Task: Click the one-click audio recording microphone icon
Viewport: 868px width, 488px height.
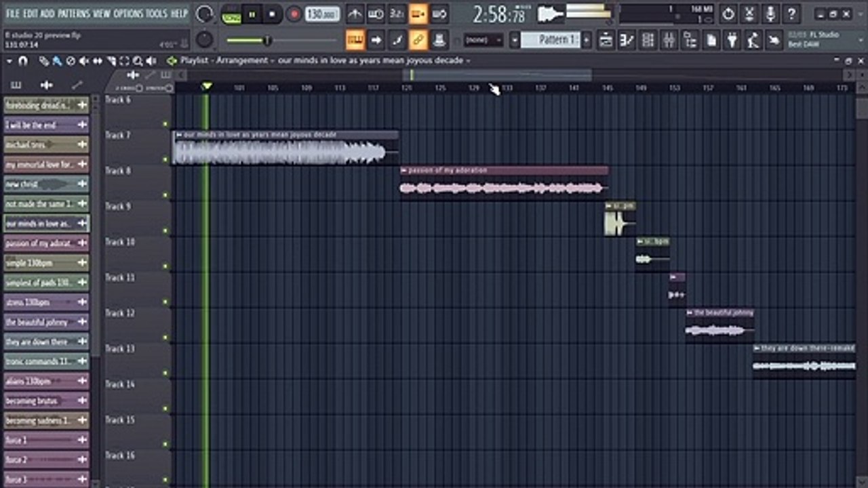Action: click(x=770, y=14)
